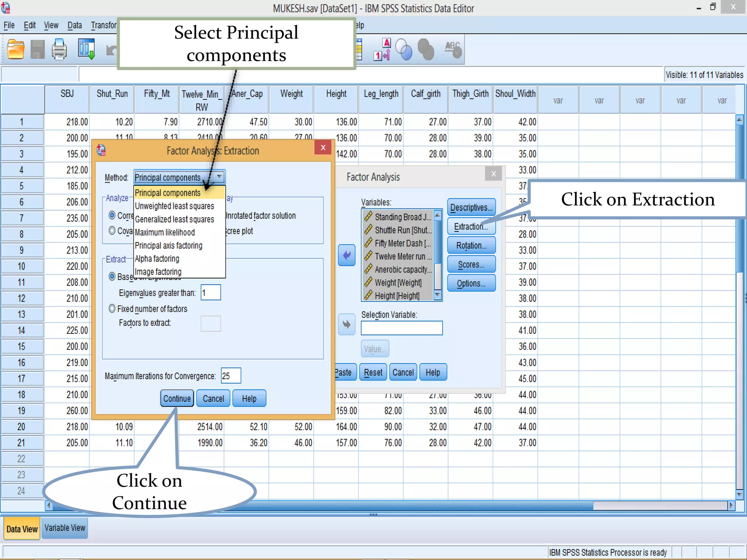Image resolution: width=747 pixels, height=560 pixels.
Task: Click the lower arrow button beside Selection Variable
Action: (x=347, y=324)
